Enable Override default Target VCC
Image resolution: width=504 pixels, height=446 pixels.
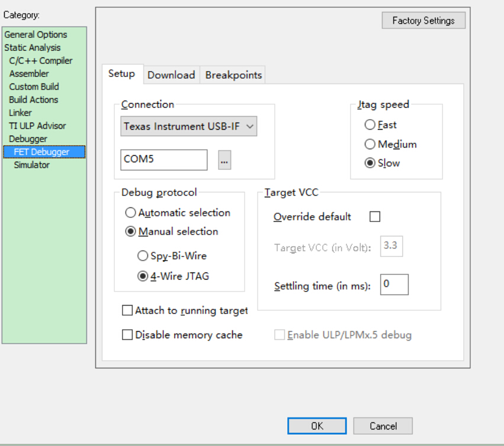374,217
